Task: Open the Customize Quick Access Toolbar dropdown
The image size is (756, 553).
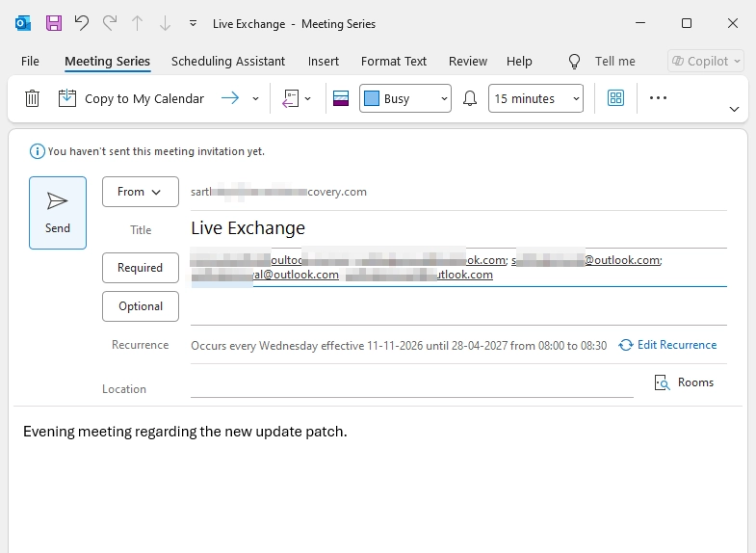Action: pos(193,23)
